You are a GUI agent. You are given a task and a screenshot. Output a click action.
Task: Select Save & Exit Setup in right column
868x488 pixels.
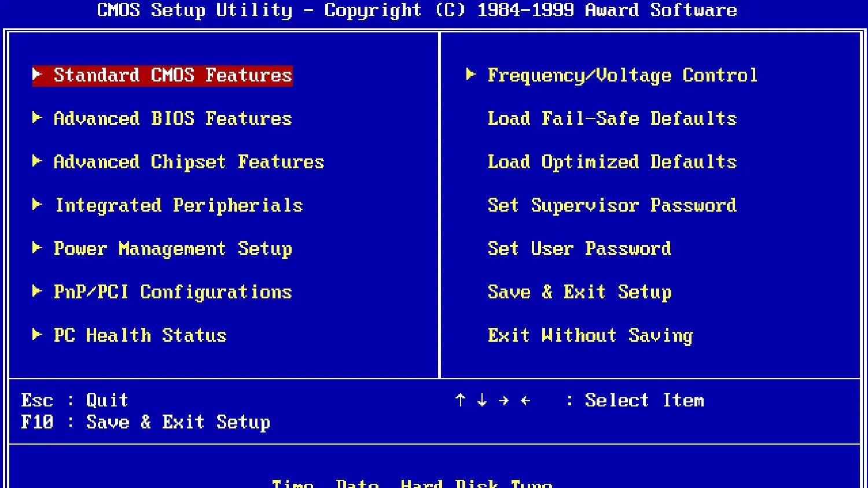point(579,292)
